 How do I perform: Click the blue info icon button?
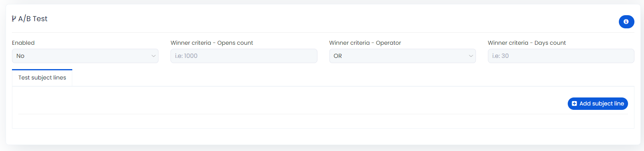point(626,22)
